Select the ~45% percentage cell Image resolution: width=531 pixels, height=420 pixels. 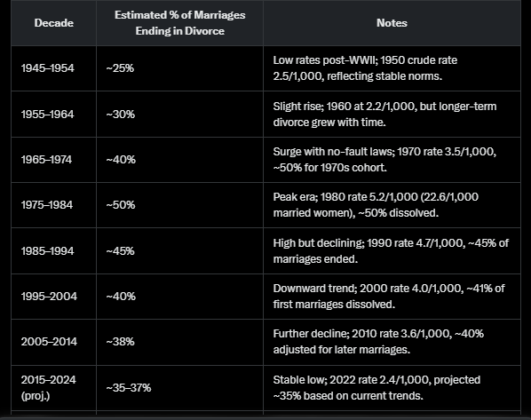click(x=120, y=251)
